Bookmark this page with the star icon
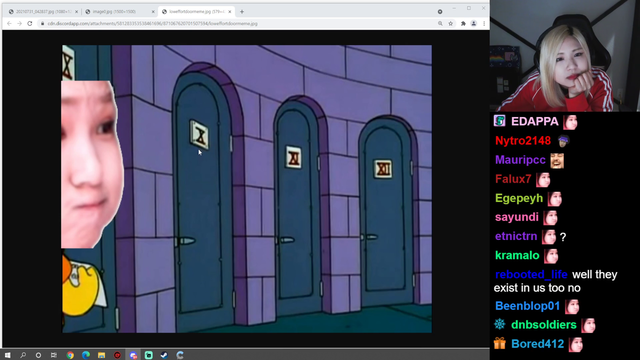Viewport: 640px width, 360px height. (451, 24)
